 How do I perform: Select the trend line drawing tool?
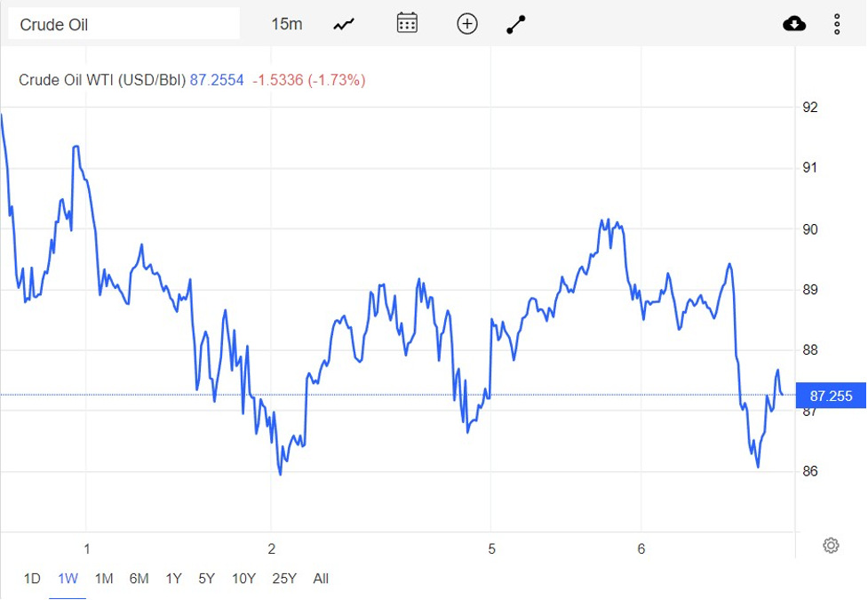click(516, 24)
